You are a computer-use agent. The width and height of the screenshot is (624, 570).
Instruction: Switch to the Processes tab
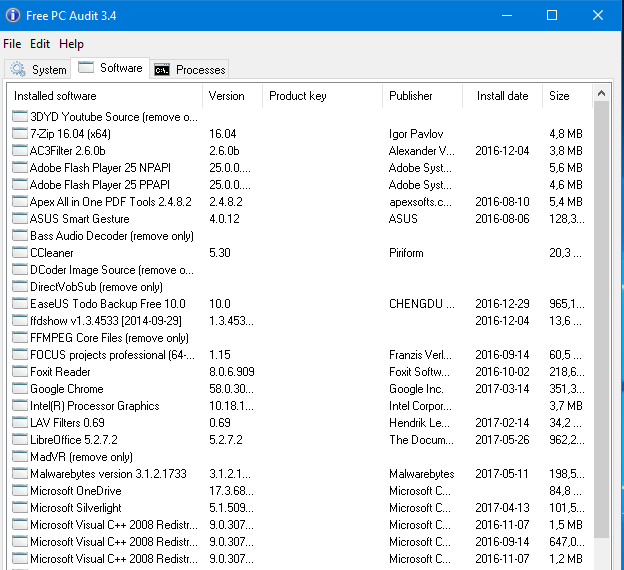[189, 69]
